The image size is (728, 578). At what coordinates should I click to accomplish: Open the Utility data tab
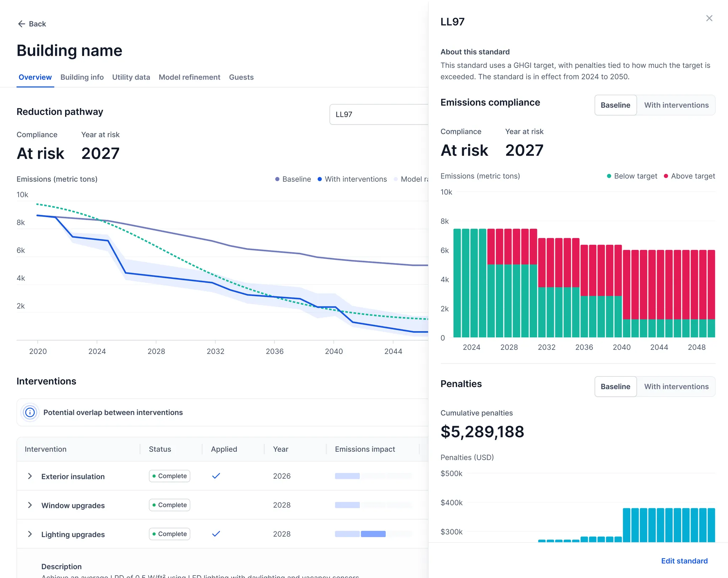click(131, 77)
